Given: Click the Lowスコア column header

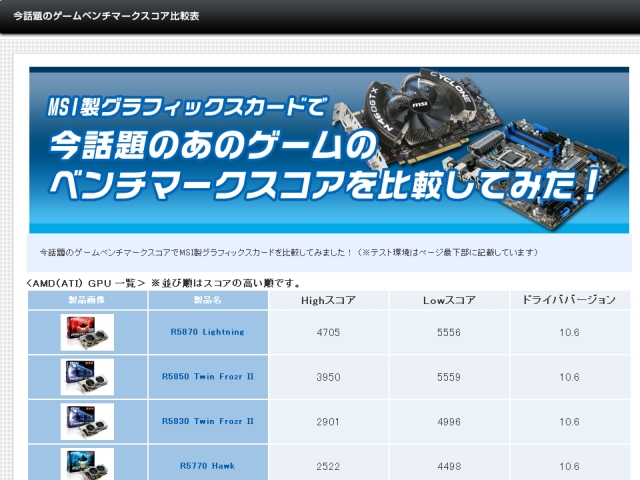Looking at the screenshot, I should pos(449,300).
